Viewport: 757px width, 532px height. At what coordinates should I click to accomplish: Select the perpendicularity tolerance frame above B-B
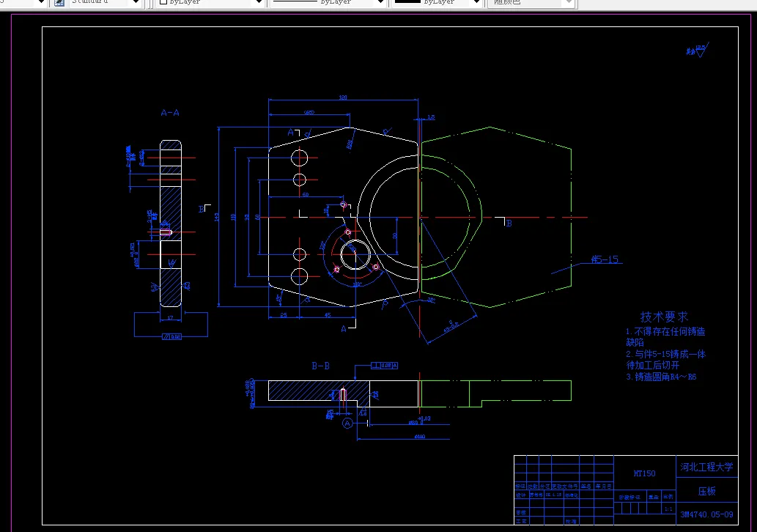(x=384, y=366)
